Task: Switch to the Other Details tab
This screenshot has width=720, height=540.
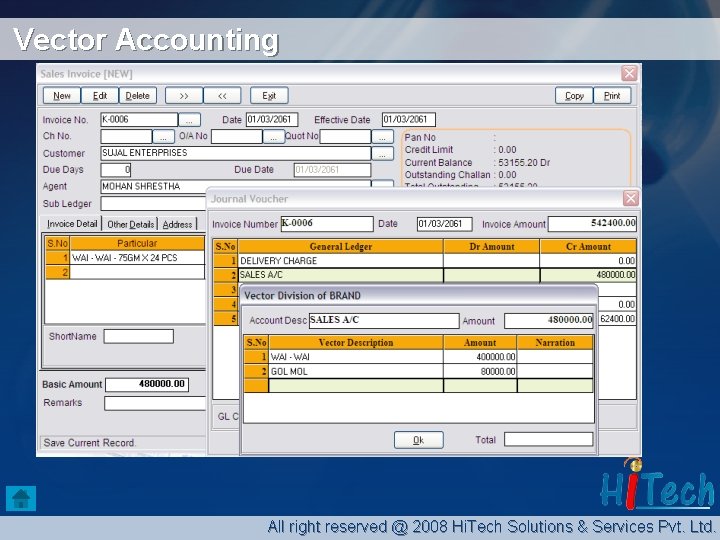Action: pos(130,224)
